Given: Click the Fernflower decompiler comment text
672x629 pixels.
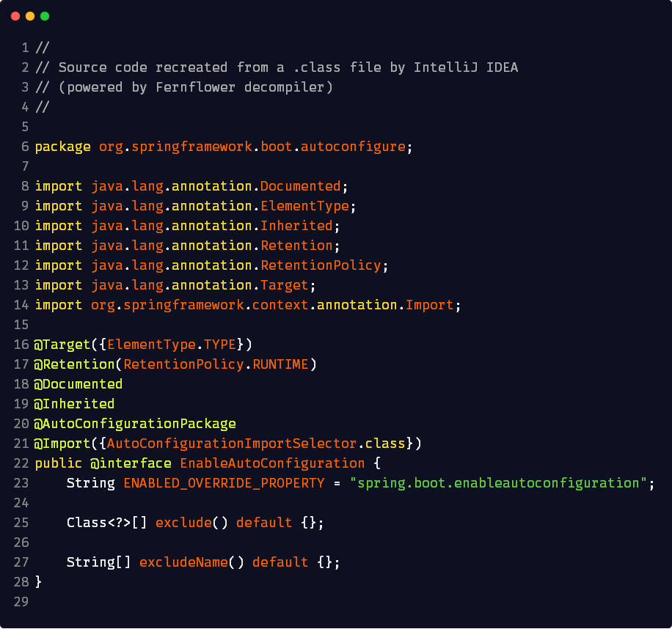Looking at the screenshot, I should [x=183, y=87].
